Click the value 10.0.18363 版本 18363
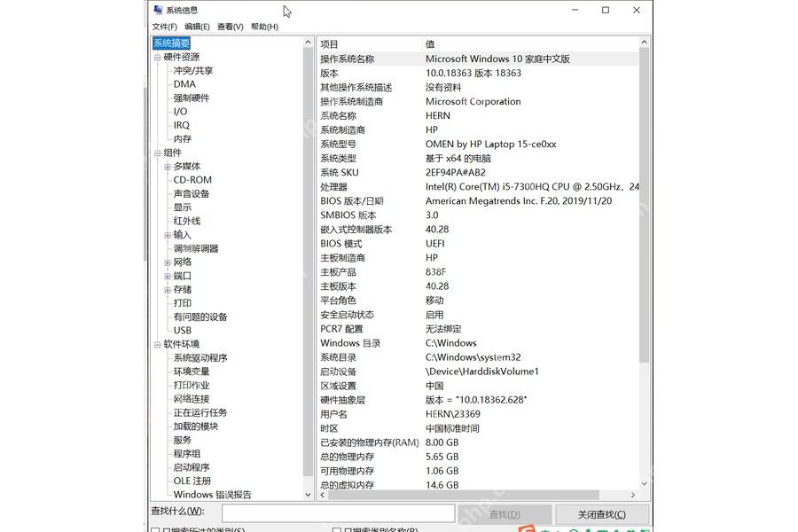This screenshot has height=532, width=798. coord(473,74)
